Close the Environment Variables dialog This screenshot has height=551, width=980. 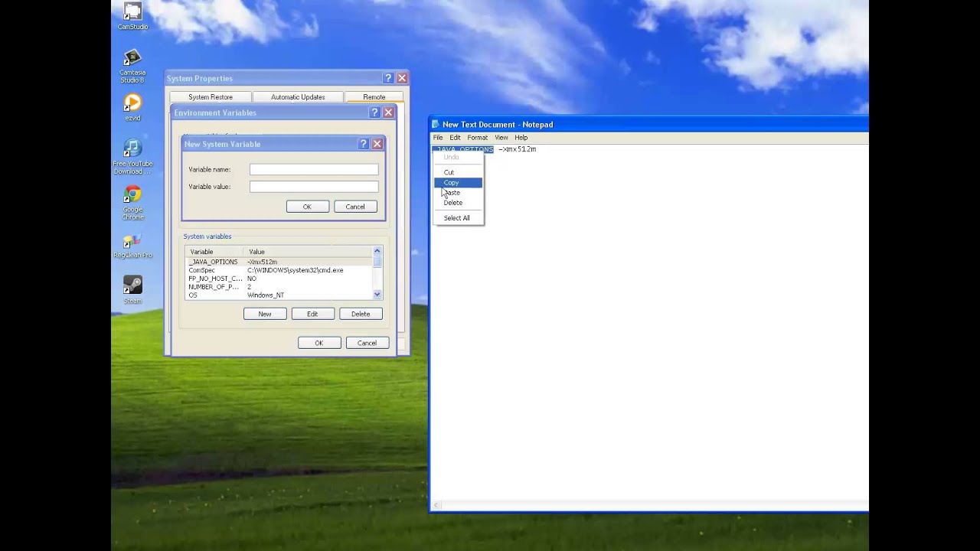(x=388, y=112)
